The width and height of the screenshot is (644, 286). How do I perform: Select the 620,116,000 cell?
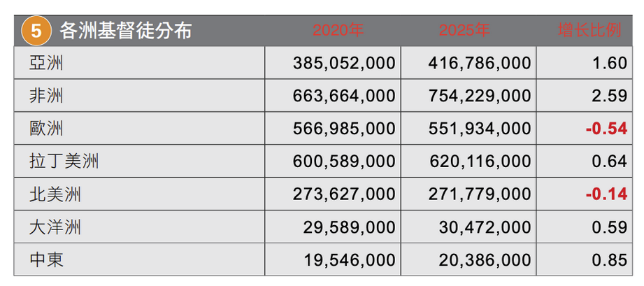pos(479,162)
